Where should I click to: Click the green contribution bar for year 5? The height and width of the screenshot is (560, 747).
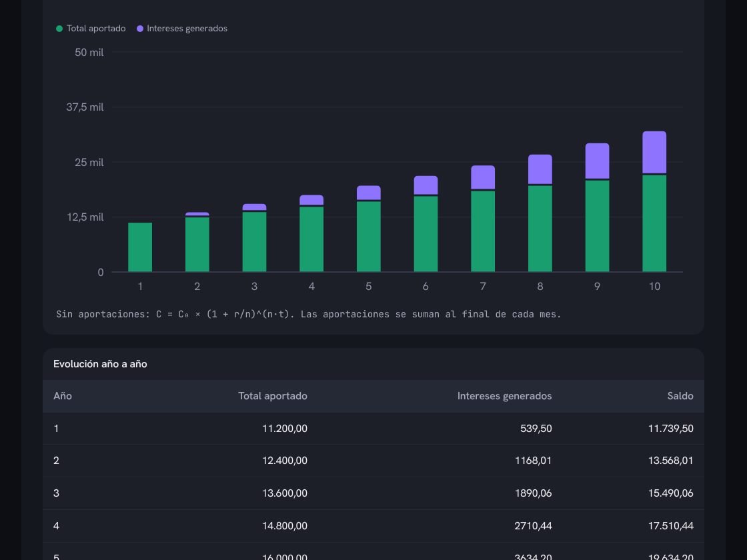(369, 237)
